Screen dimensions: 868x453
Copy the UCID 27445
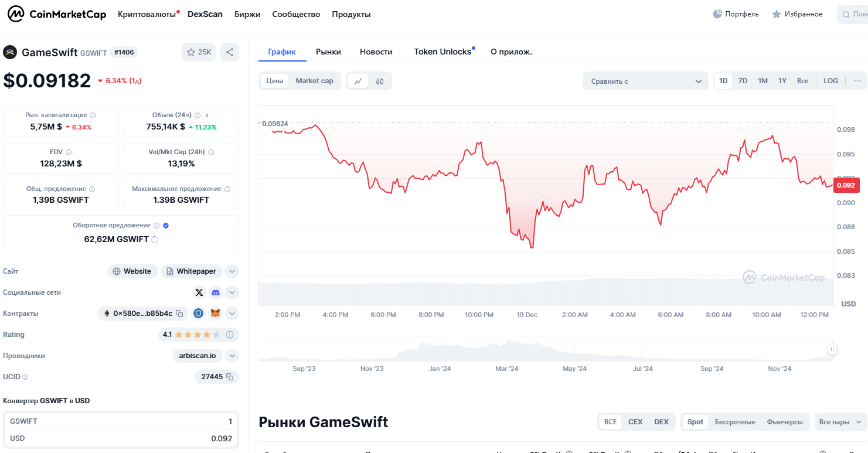coord(230,377)
